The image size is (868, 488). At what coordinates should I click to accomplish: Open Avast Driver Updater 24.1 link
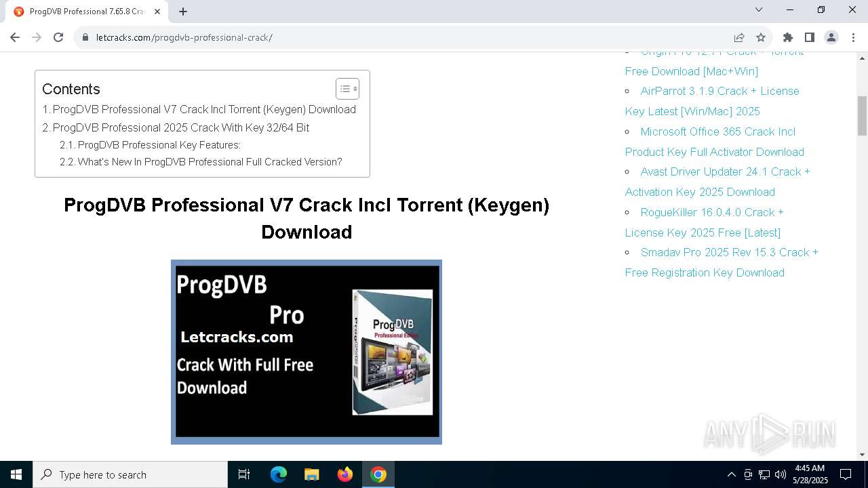[x=717, y=182]
